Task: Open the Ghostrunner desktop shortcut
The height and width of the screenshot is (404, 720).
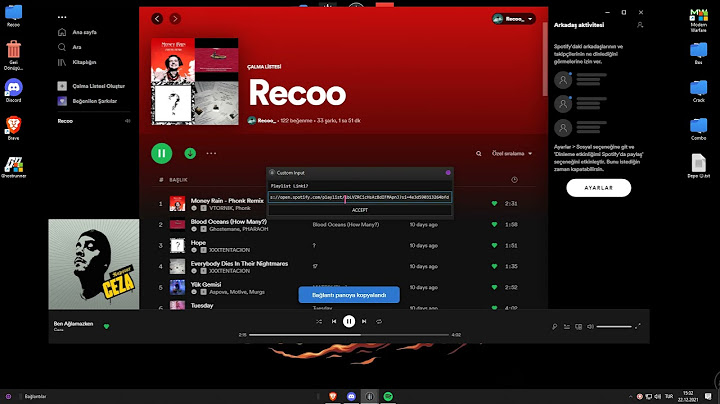Action: click(14, 167)
